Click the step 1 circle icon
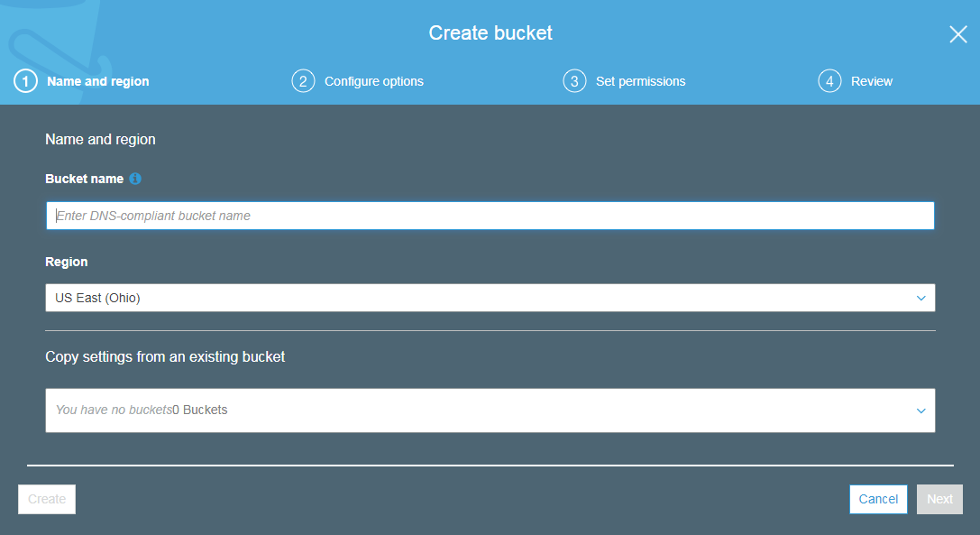980x535 pixels. (25, 81)
